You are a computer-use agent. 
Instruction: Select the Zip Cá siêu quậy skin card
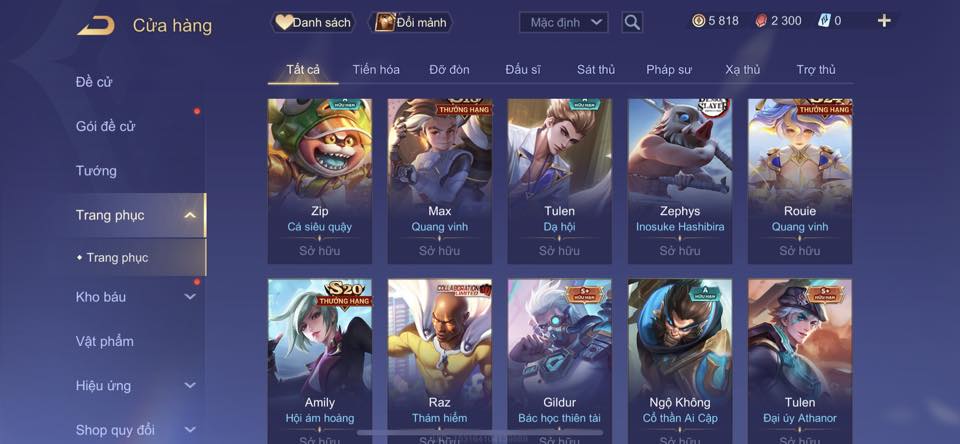(320, 181)
